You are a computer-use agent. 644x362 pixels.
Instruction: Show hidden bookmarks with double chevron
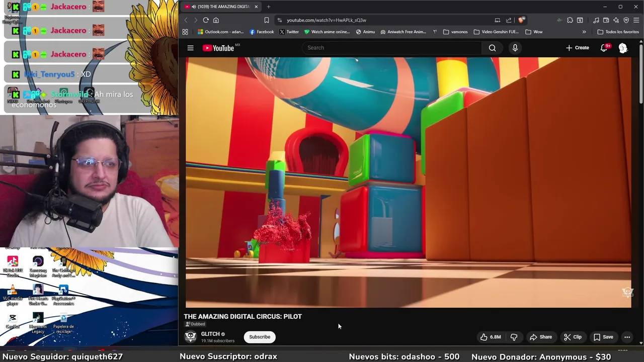pyautogui.click(x=584, y=32)
